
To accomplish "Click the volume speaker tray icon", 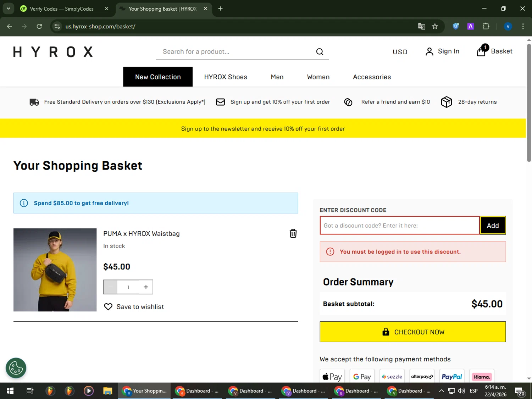I will [x=461, y=391].
